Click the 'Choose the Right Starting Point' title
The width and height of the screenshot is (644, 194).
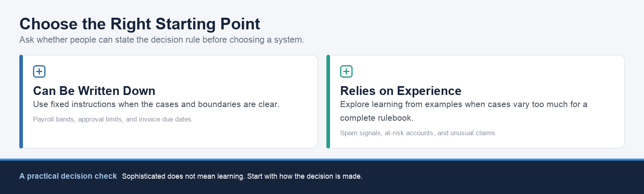[140, 24]
